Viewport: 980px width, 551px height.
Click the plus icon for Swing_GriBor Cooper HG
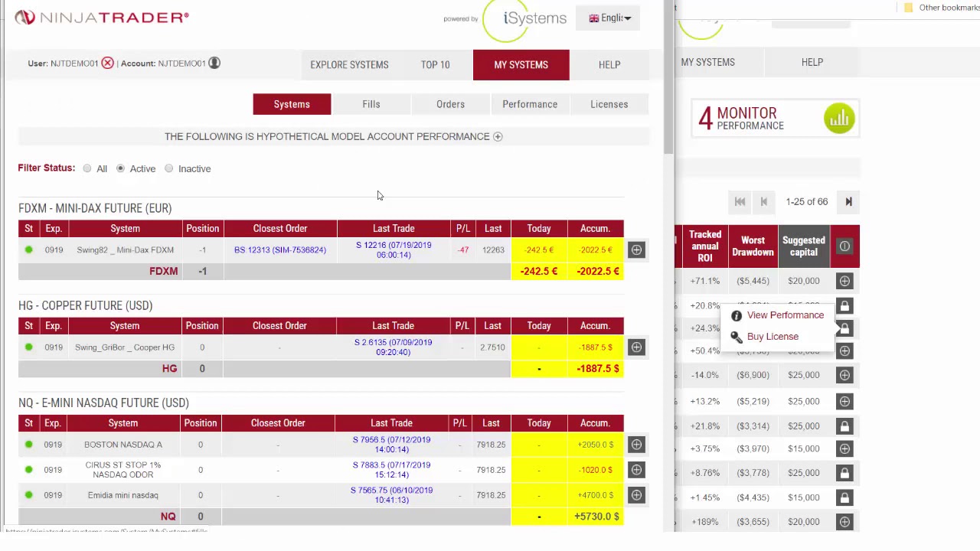[x=636, y=347]
